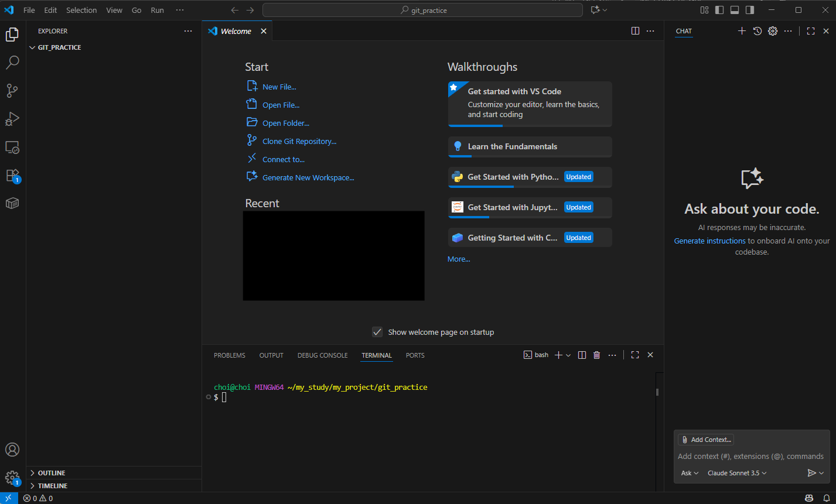Go forward with the navigation arrow
The height and width of the screenshot is (504, 836).
pos(250,10)
